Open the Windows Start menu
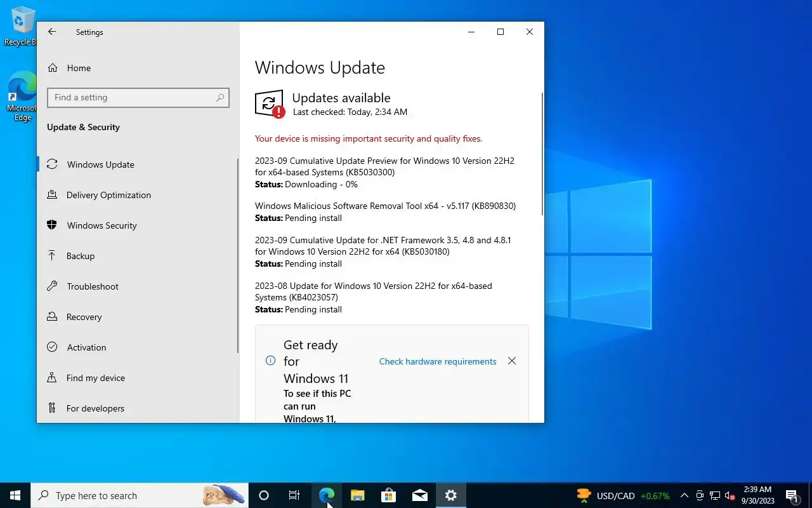The height and width of the screenshot is (508, 812). coord(15,495)
